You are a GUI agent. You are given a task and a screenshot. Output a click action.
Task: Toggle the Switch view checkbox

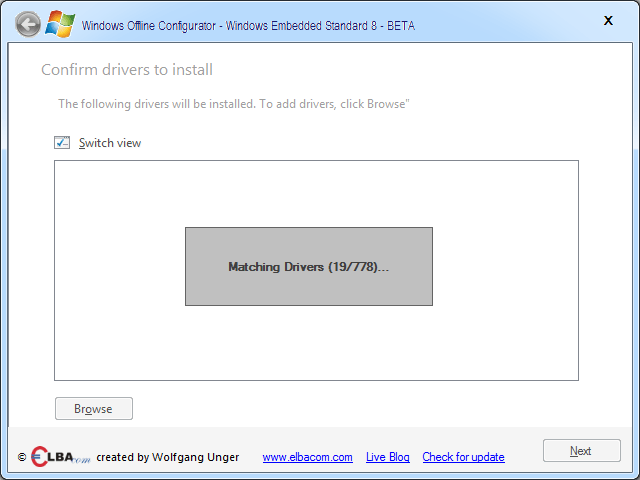[62, 142]
